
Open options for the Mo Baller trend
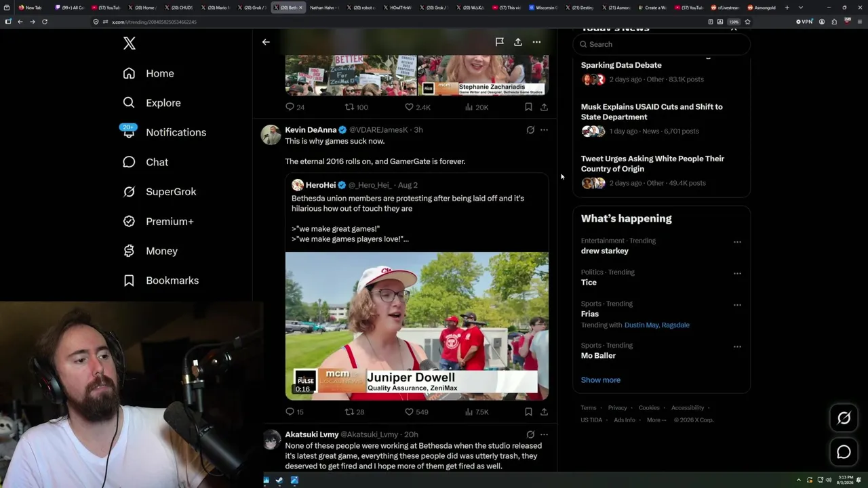tap(737, 347)
